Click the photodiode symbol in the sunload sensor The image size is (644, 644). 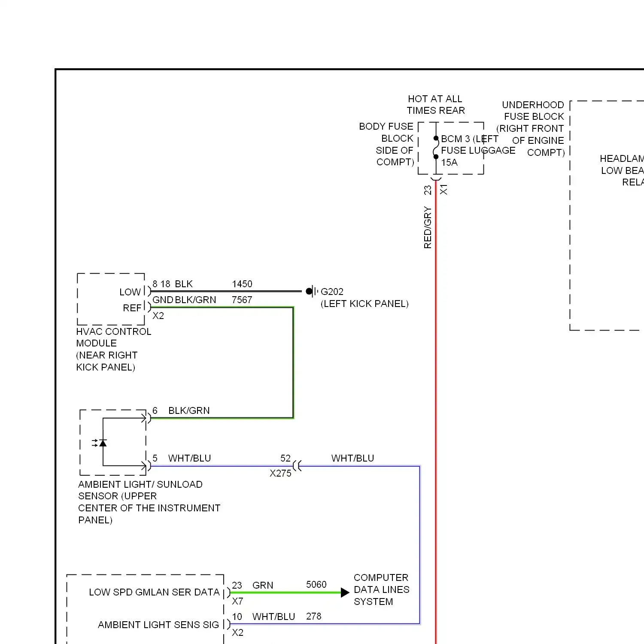tap(100, 443)
